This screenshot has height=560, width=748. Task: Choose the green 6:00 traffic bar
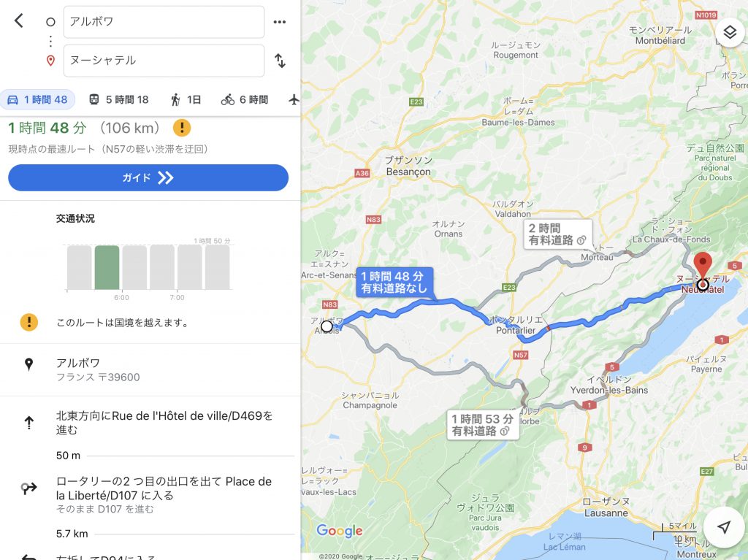pyautogui.click(x=107, y=268)
